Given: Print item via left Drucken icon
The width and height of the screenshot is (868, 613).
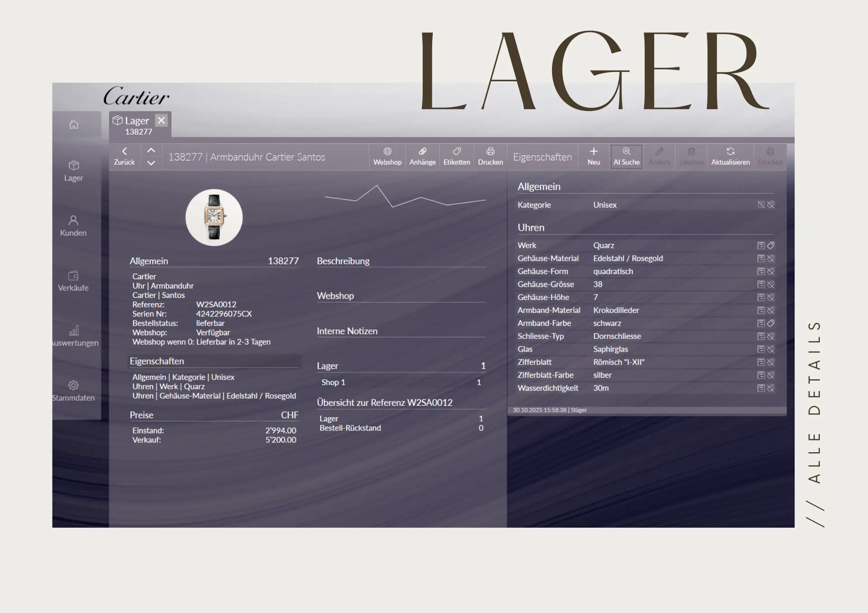Looking at the screenshot, I should click(491, 156).
